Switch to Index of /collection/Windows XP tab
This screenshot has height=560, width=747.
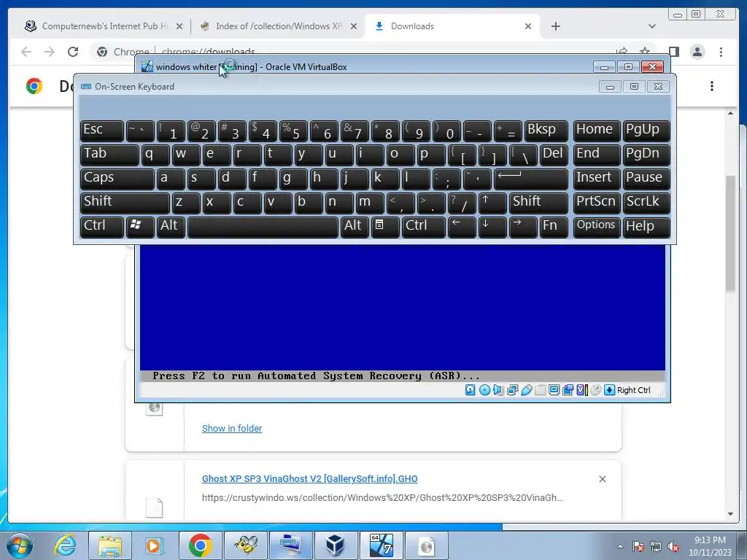(278, 26)
